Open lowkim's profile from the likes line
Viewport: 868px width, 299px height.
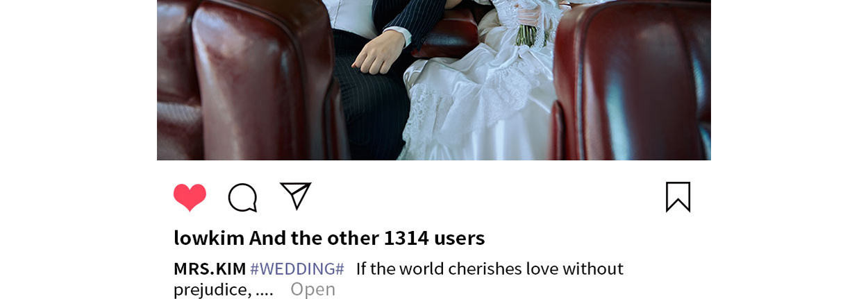[x=209, y=238]
